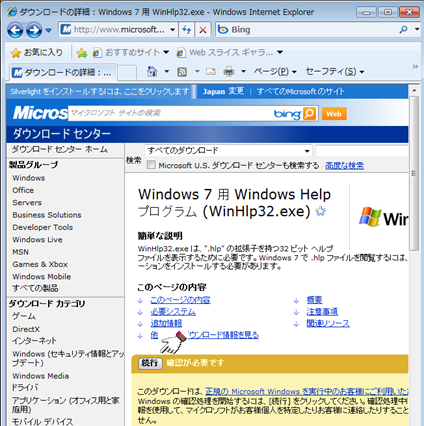The height and width of the screenshot is (426, 424).
Task: Select Games & Xbox product group
Action: [x=40, y=264]
